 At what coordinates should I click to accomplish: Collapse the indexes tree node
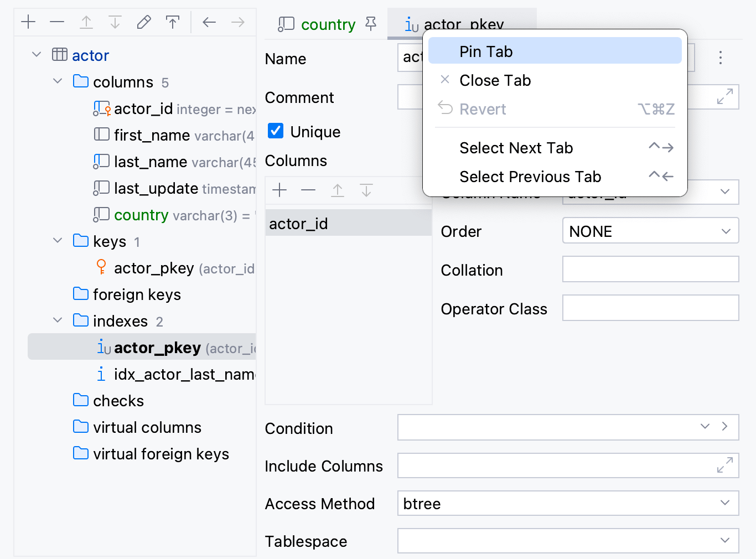tap(57, 320)
